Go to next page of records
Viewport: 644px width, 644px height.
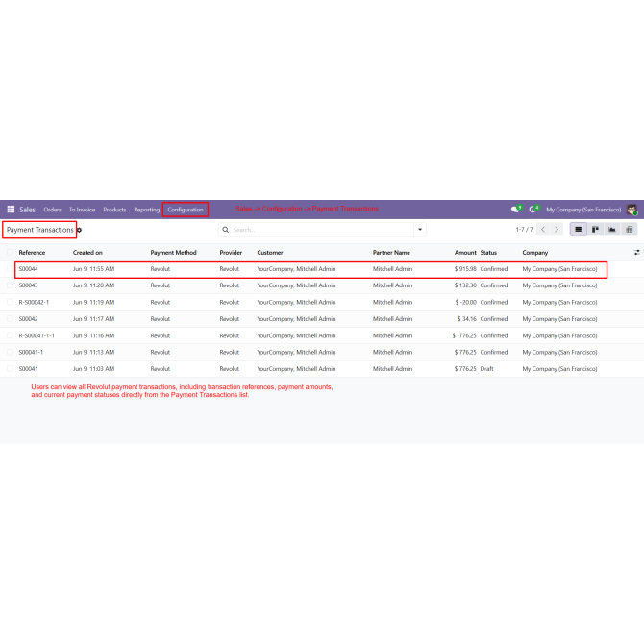point(557,230)
